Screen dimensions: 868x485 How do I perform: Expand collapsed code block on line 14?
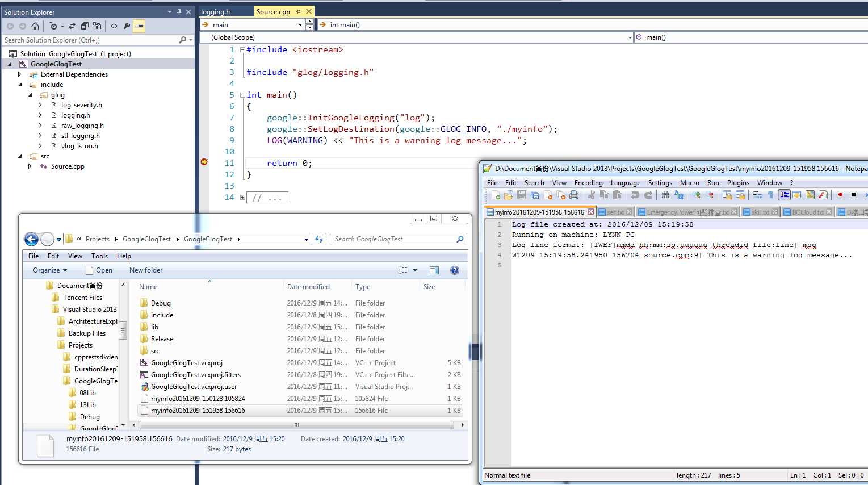242,197
